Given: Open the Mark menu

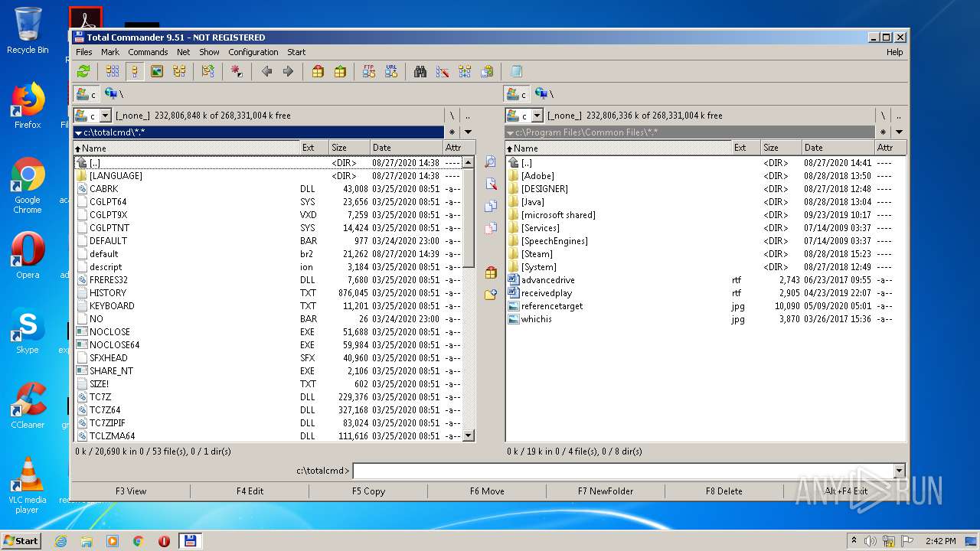Looking at the screenshot, I should [110, 52].
